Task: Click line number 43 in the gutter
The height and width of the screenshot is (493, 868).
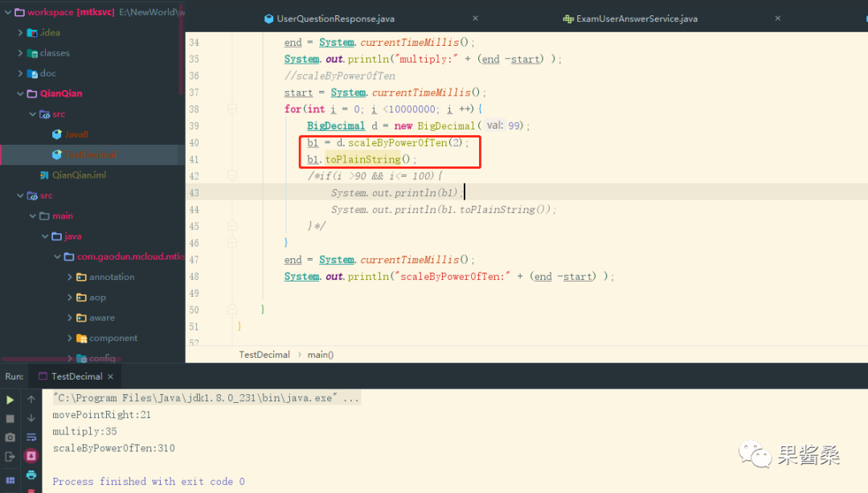Action: point(194,193)
